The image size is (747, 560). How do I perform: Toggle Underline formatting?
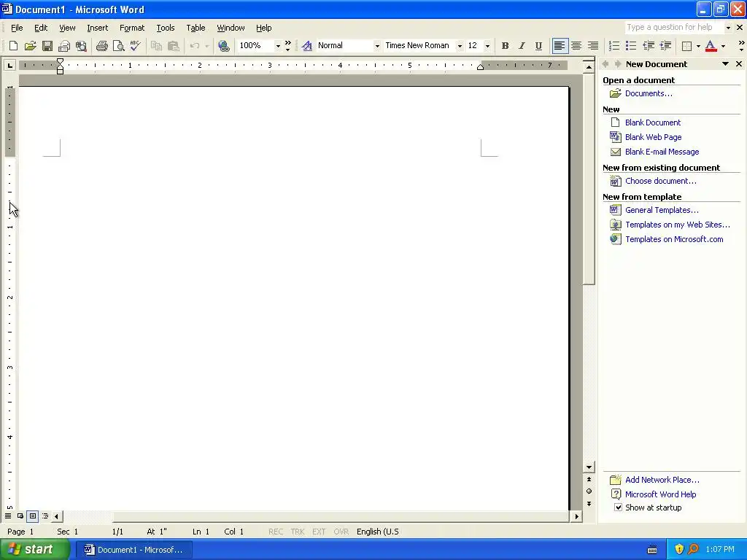(538, 46)
